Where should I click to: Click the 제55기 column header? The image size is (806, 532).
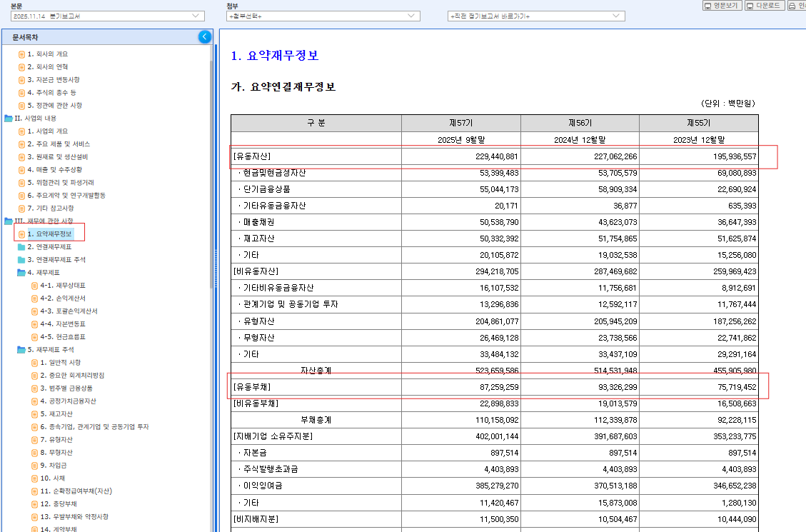point(699,123)
